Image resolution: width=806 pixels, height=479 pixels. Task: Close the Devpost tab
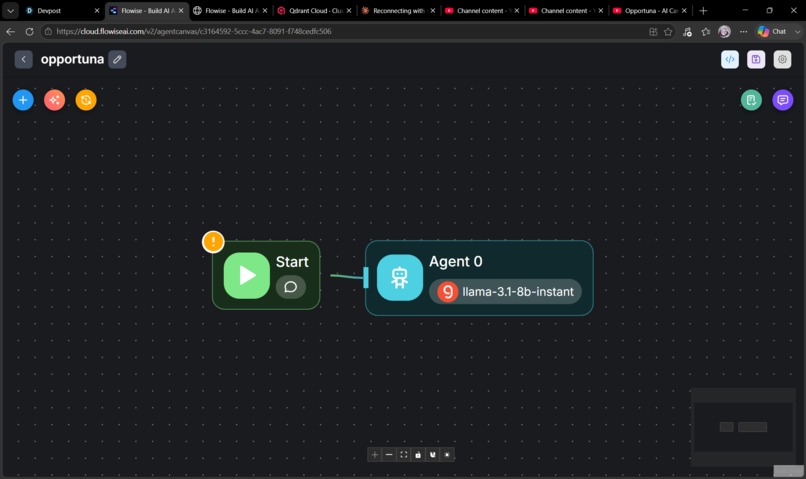[x=97, y=10]
